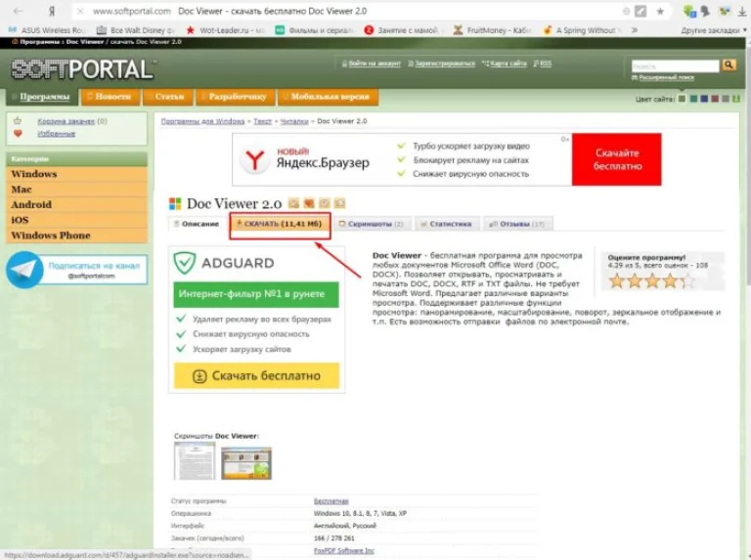The height and width of the screenshot is (560, 751).
Task: Select the iOS category
Action: point(76,220)
